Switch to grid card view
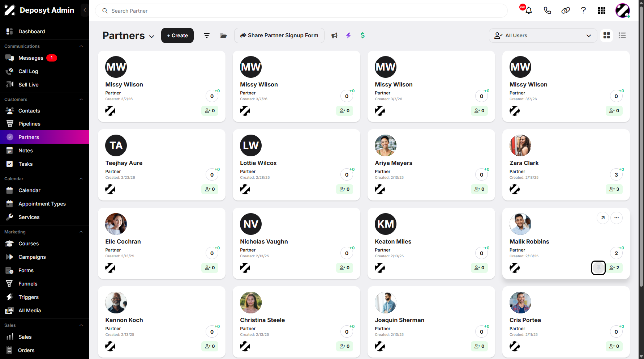 (607, 35)
